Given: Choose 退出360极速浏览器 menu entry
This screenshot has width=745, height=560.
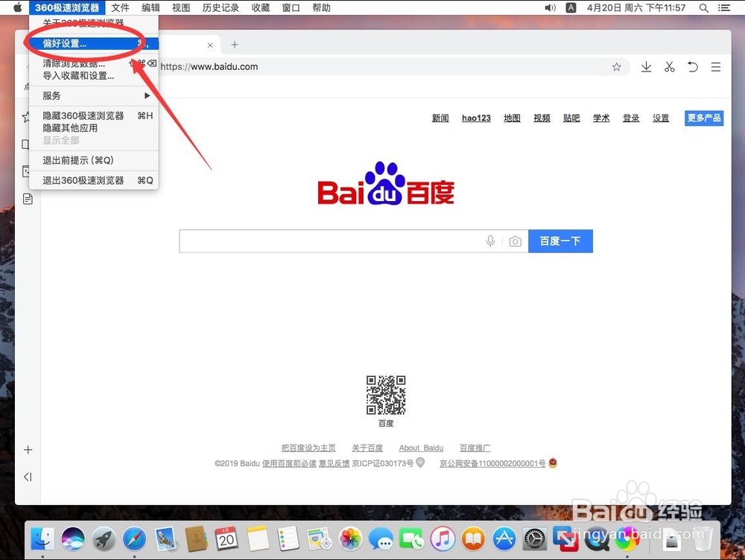Looking at the screenshot, I should 94,180.
